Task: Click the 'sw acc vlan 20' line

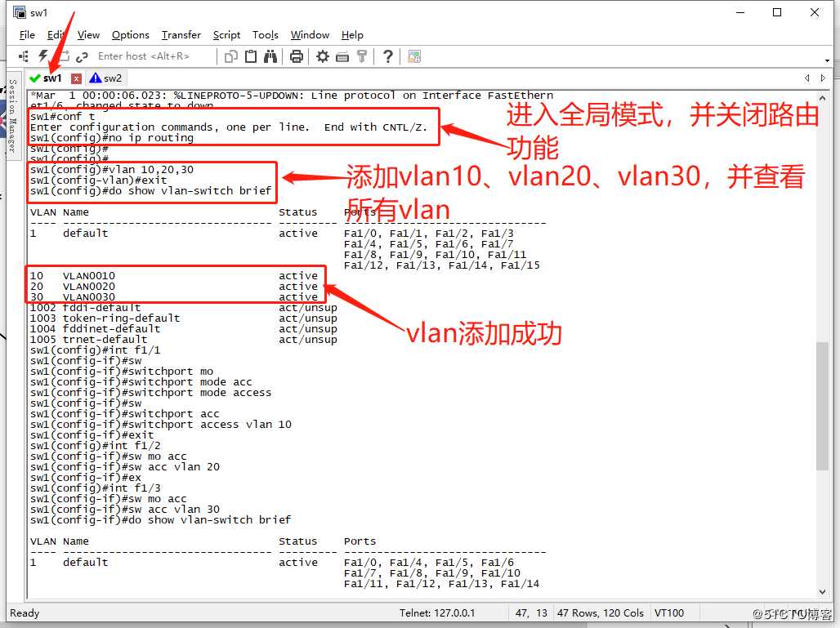Action: [x=125, y=467]
